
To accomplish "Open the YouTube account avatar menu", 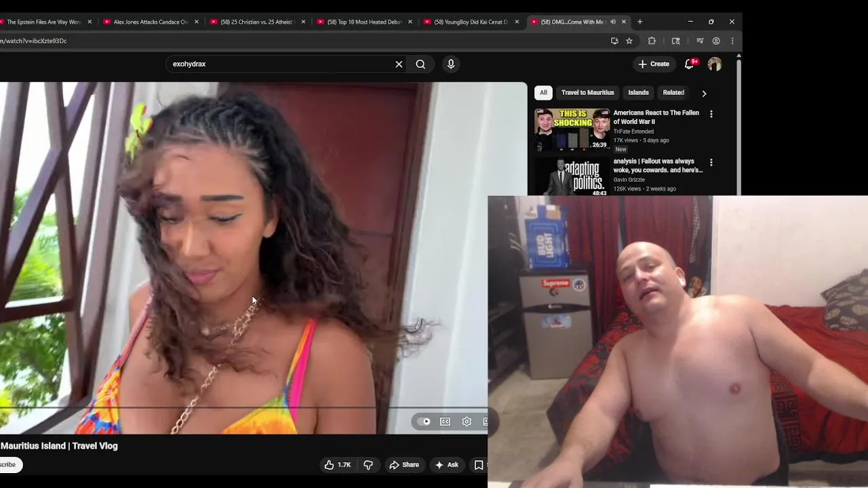I will click(x=715, y=64).
